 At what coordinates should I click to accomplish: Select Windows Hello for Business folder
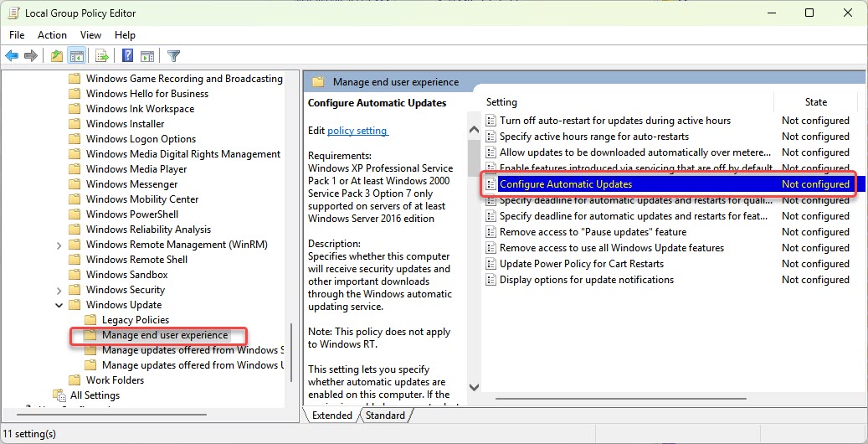coord(147,94)
